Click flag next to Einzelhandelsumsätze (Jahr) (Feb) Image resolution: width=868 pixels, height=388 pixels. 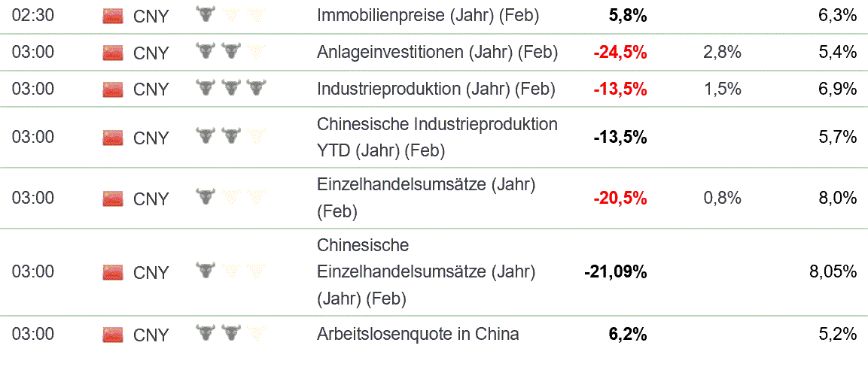tap(112, 199)
